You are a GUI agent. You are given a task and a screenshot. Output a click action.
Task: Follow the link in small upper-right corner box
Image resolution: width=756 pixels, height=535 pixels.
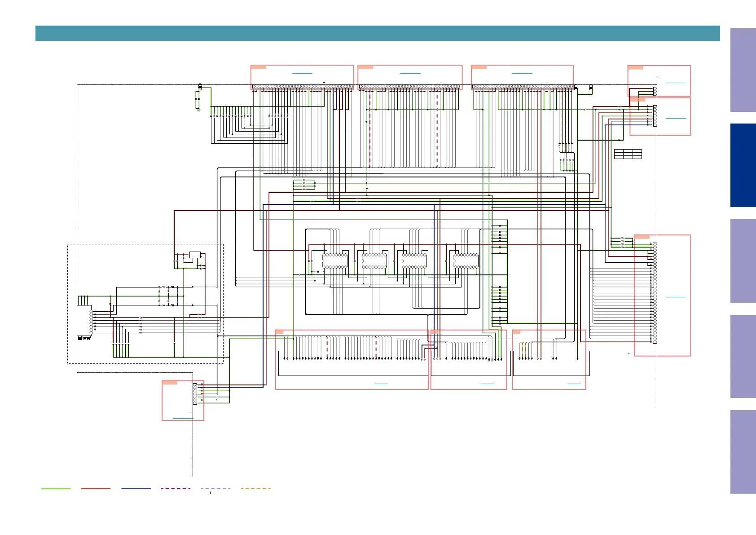[x=676, y=83]
